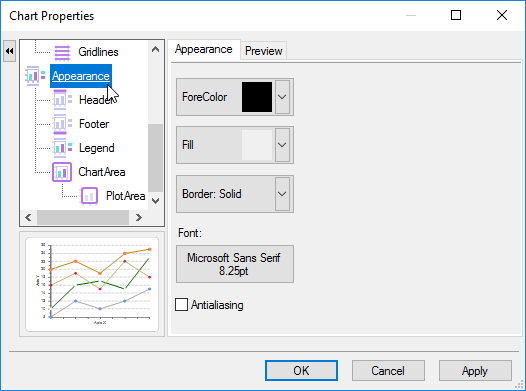526x391 pixels.
Task: Click the ChartArea node icon
Action: click(x=62, y=172)
